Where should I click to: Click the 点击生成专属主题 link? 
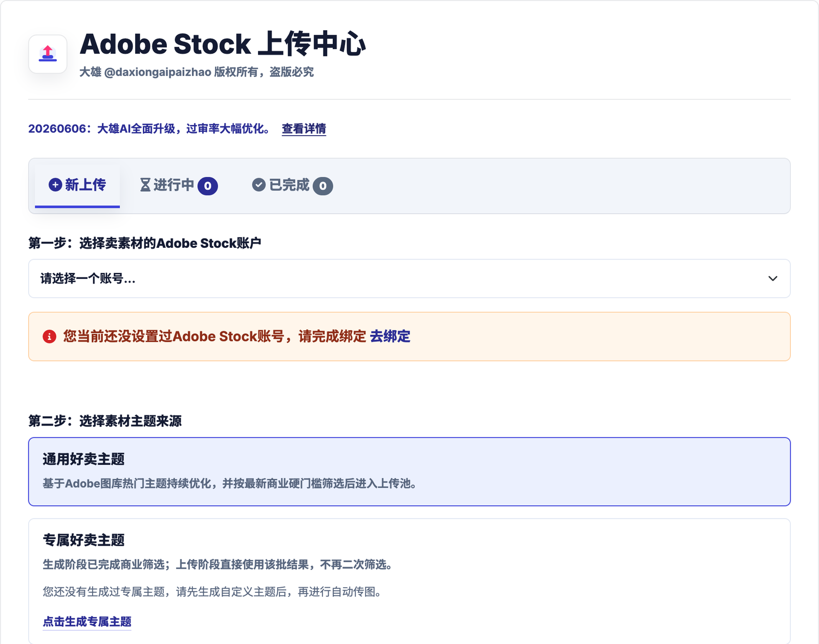(87, 621)
